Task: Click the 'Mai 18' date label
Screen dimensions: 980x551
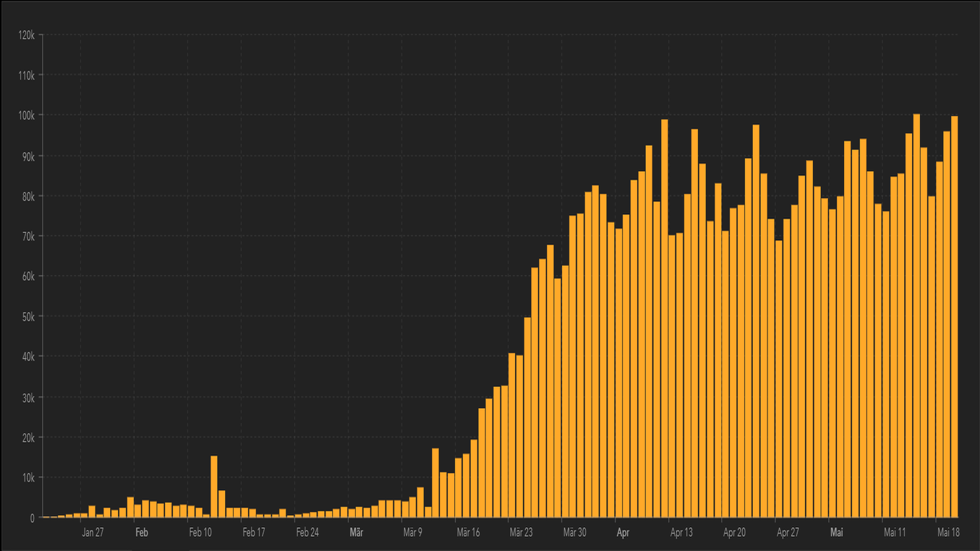Action: coord(948,533)
